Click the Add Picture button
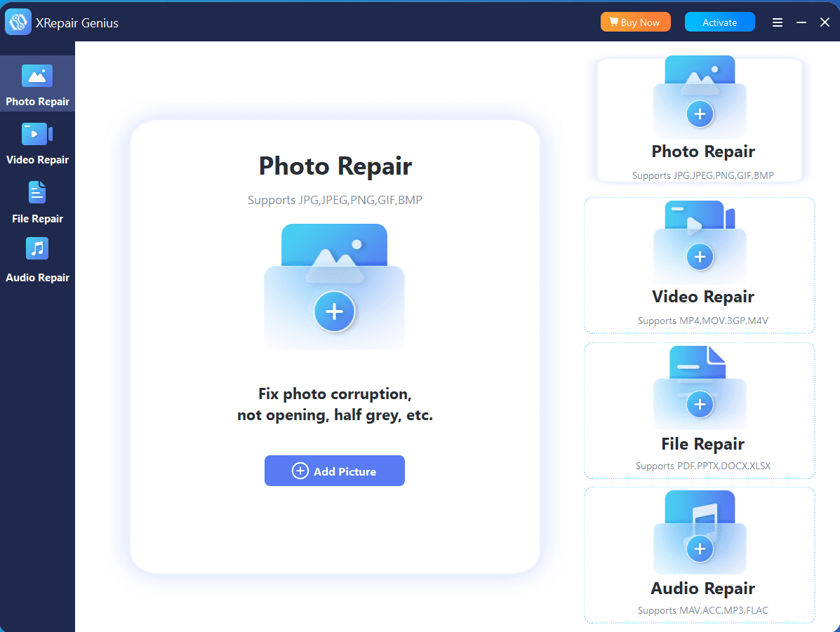Viewport: 840px width, 632px height. (334, 471)
